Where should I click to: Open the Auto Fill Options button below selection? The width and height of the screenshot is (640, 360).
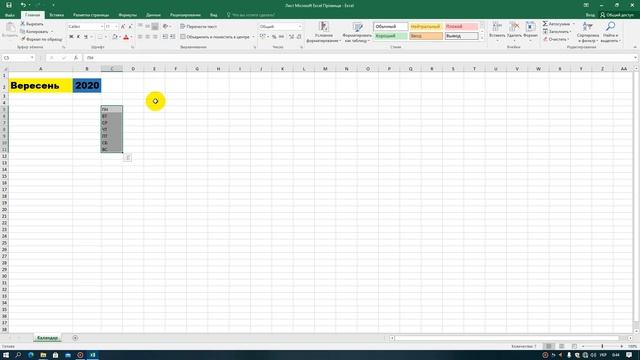[x=127, y=158]
